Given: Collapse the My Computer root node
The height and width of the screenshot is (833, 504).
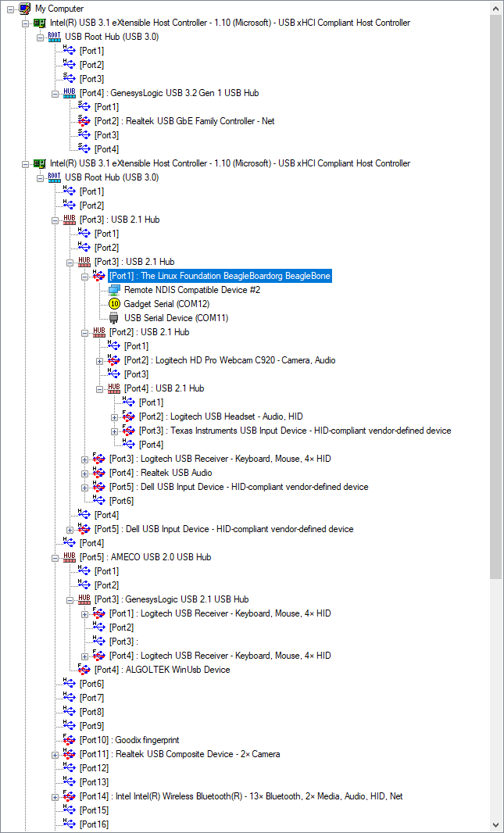Looking at the screenshot, I should click(10, 9).
